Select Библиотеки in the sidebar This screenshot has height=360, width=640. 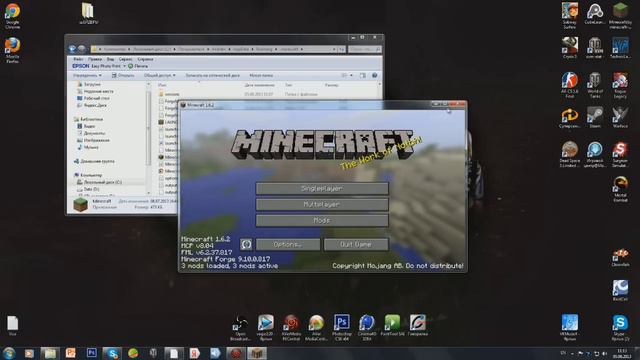88,119
